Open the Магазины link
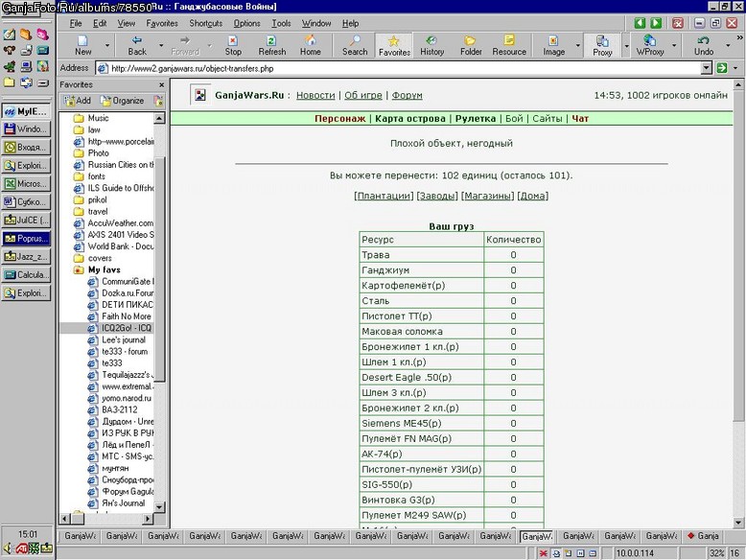The image size is (746, 560). (x=488, y=196)
